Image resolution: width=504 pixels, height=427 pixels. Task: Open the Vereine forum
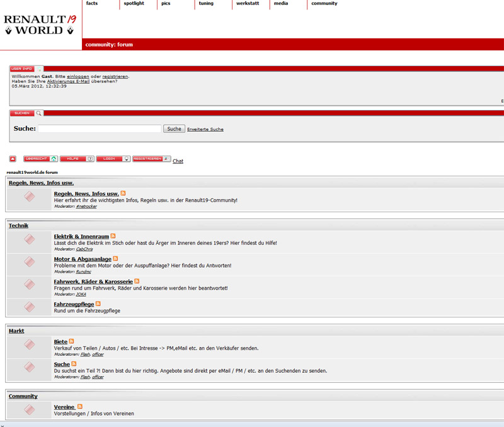coord(64,407)
